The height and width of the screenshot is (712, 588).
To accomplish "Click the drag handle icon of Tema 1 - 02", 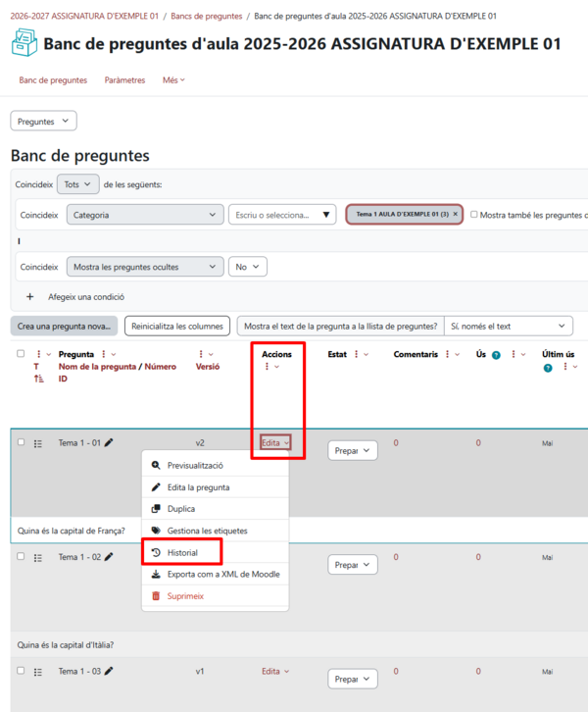I will pos(38,558).
